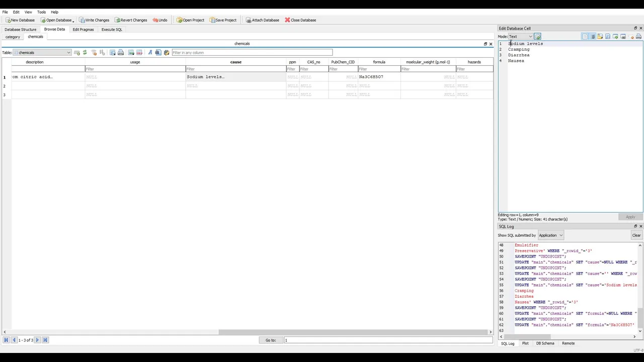Switch to the Remote tab
644x362 pixels.
click(568, 343)
